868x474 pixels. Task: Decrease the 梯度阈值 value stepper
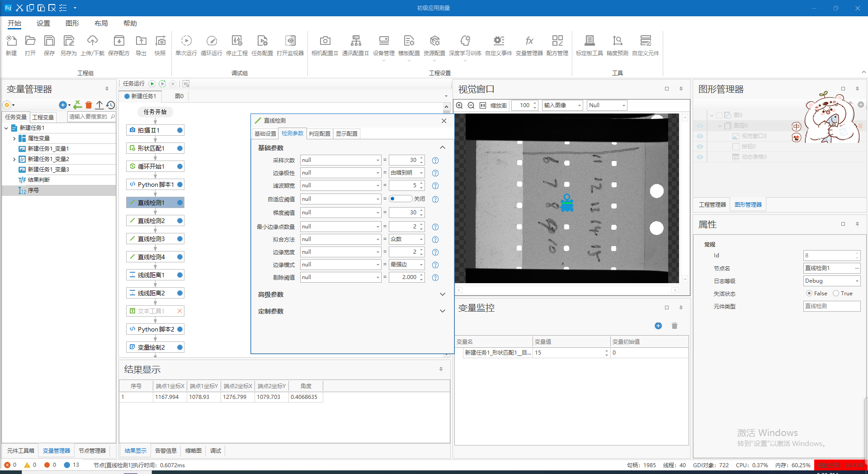[x=421, y=215]
